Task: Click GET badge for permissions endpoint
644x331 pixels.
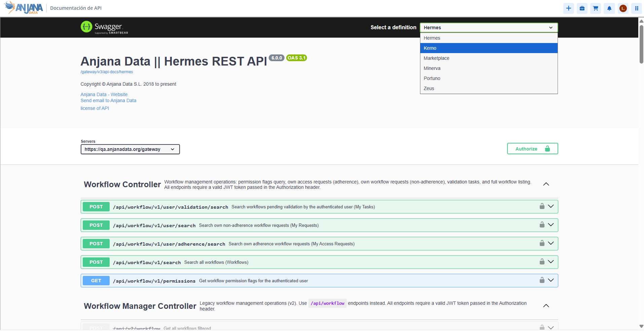Action: pos(96,281)
